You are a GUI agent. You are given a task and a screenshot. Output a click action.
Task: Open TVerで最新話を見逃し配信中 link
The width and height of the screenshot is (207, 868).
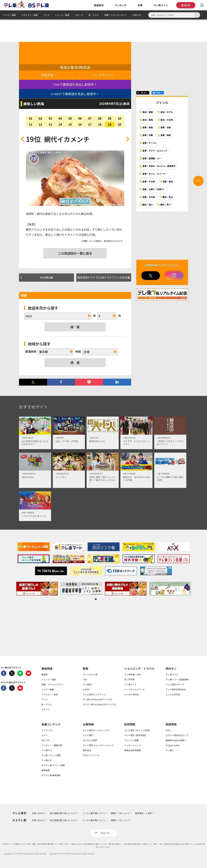coord(75,84)
